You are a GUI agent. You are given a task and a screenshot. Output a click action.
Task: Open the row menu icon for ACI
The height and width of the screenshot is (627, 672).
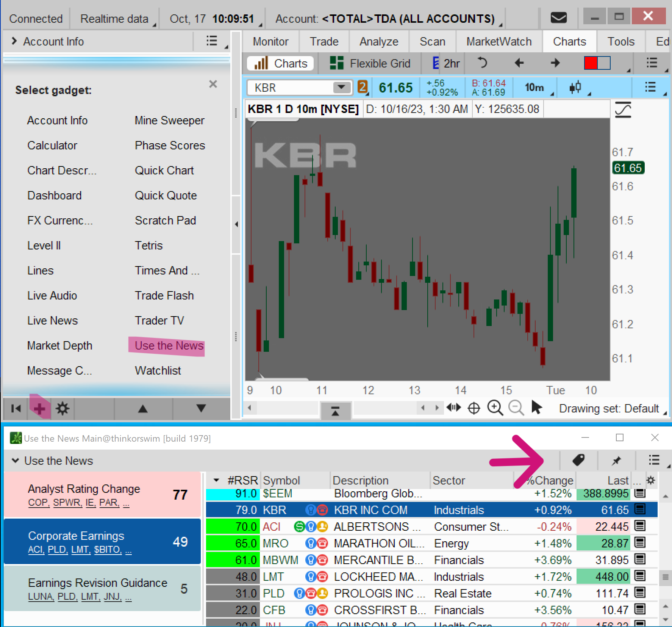[640, 526]
